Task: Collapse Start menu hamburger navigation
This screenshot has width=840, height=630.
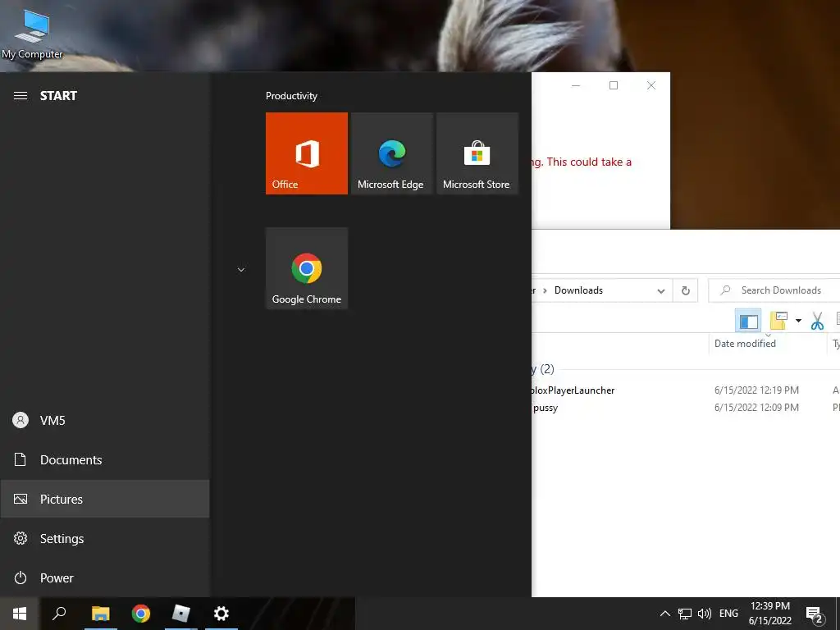Action: (21, 95)
